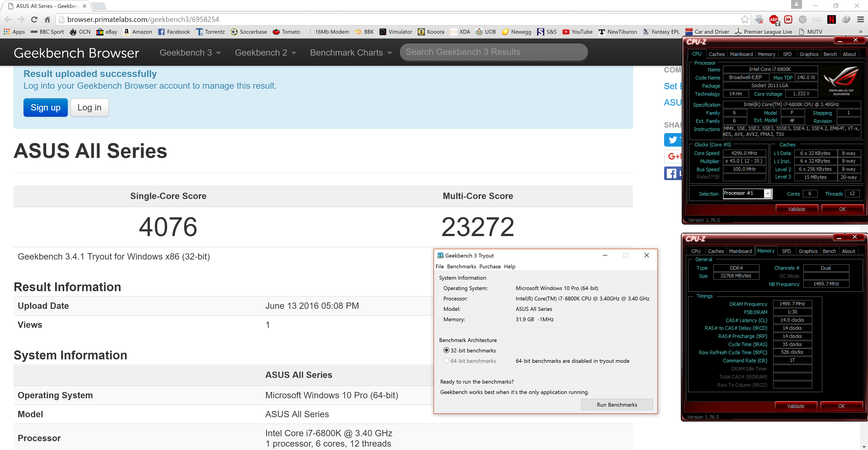This screenshot has height=450, width=868.
Task: Select the 32-bit benchmarks radio button
Action: (446, 350)
